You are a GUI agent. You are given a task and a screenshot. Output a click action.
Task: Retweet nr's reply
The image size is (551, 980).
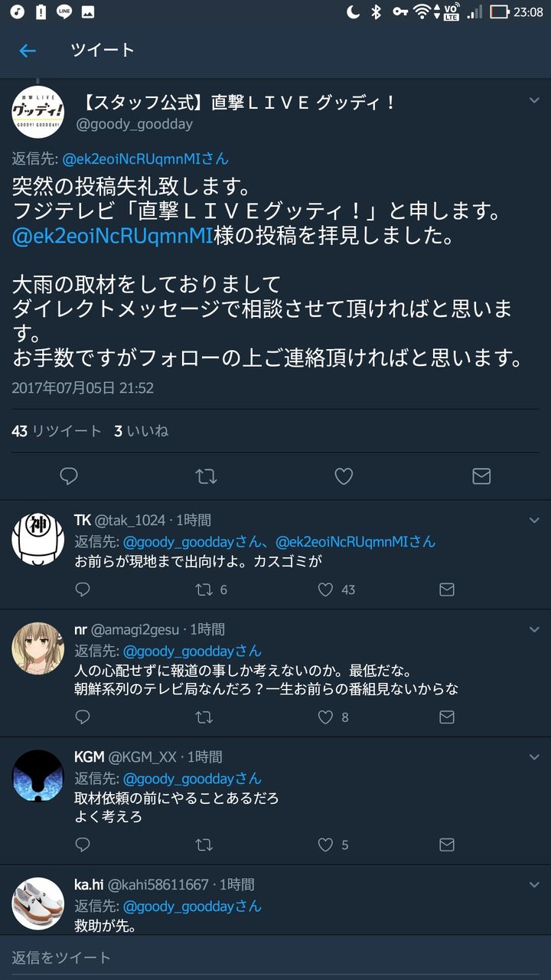(204, 717)
